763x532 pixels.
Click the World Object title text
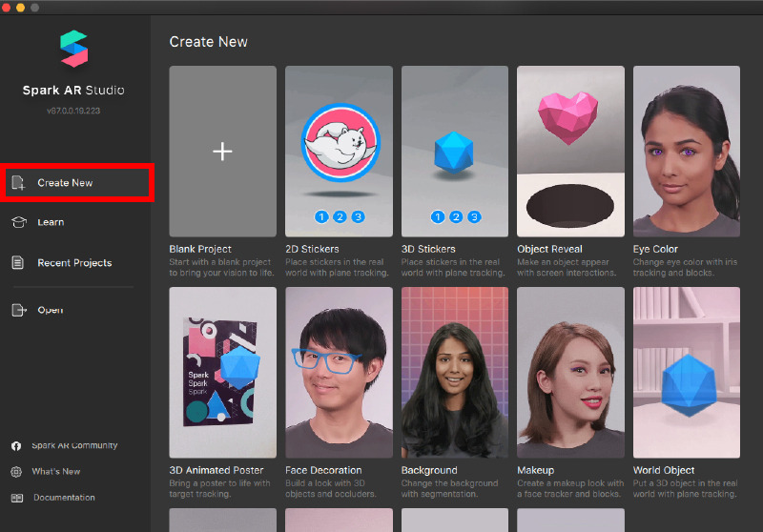coord(663,470)
